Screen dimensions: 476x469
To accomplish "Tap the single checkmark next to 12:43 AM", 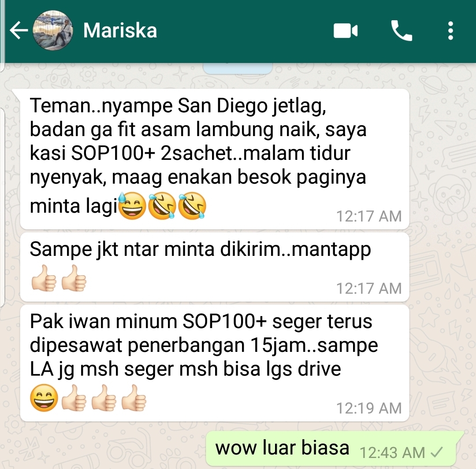I will 437,452.
